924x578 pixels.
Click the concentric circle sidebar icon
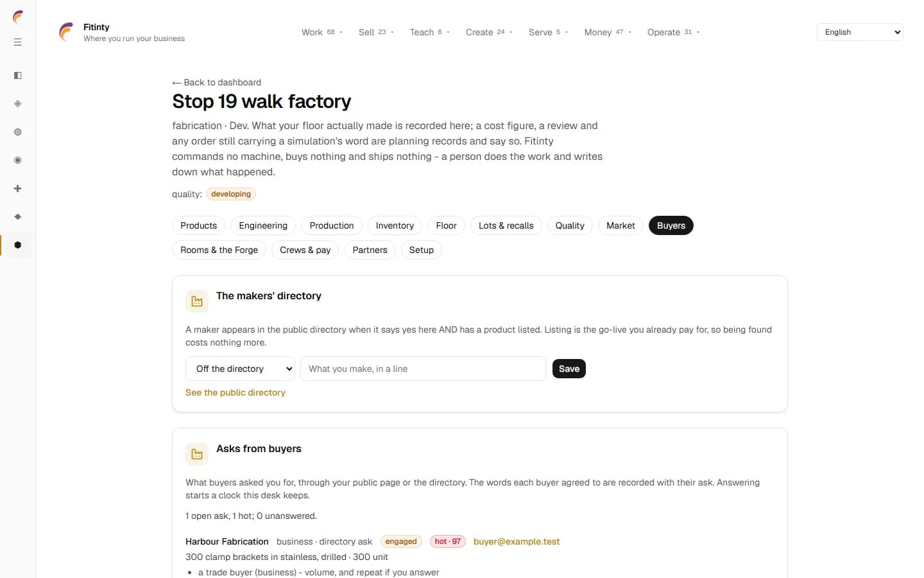[x=18, y=161]
